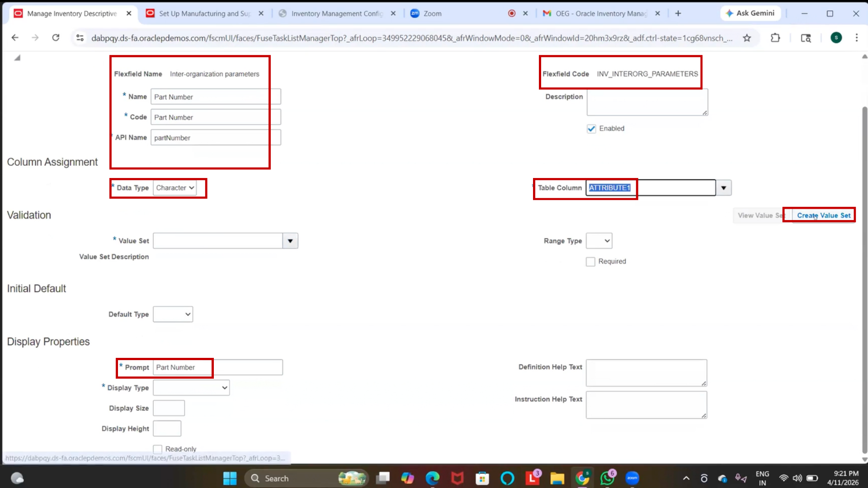Click the Value Set input field

pos(218,241)
